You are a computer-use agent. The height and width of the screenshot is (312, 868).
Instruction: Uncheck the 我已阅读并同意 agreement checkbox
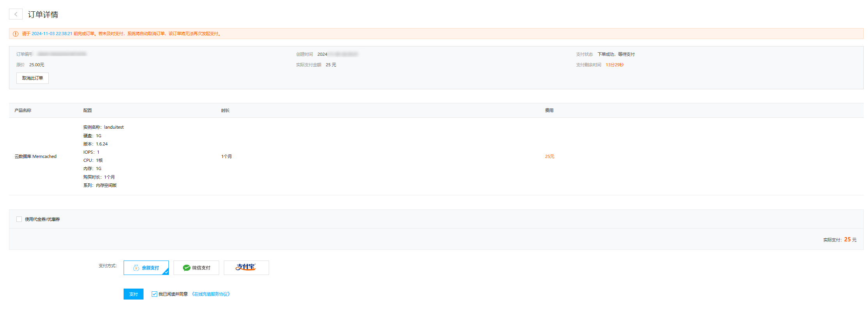click(154, 294)
